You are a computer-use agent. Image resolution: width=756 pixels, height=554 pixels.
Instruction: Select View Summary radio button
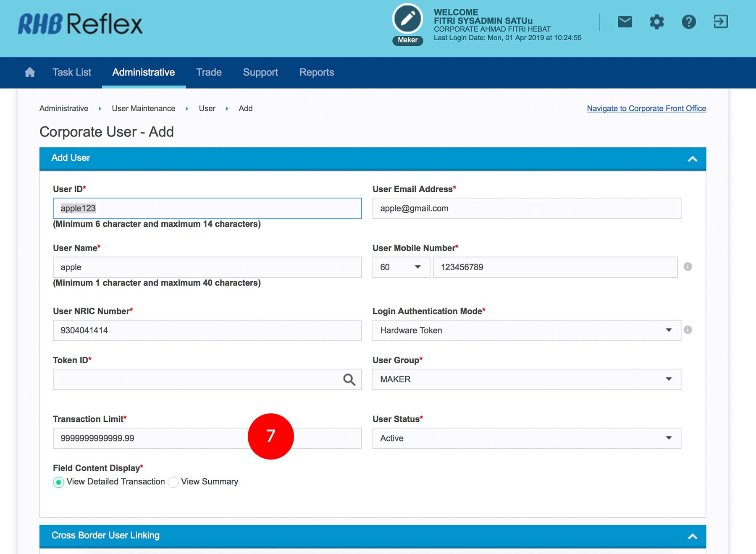(173, 482)
